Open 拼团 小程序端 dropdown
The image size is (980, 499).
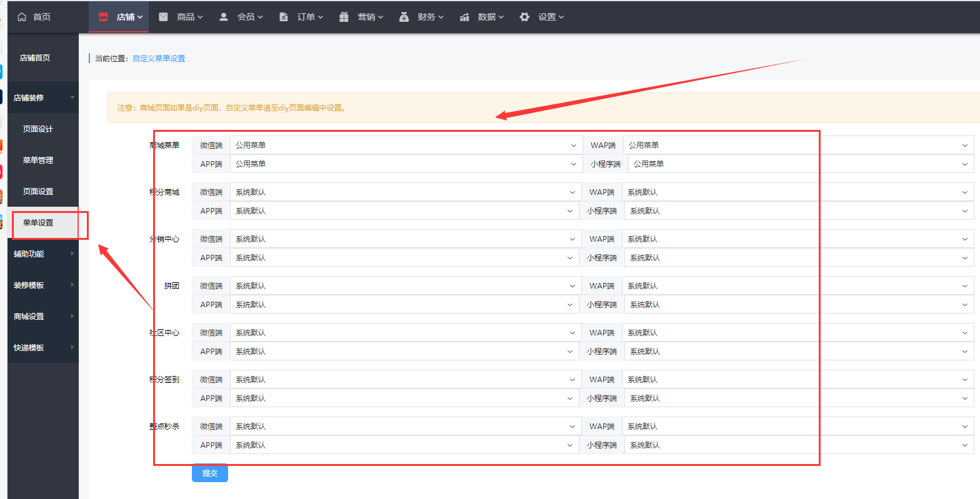(799, 304)
